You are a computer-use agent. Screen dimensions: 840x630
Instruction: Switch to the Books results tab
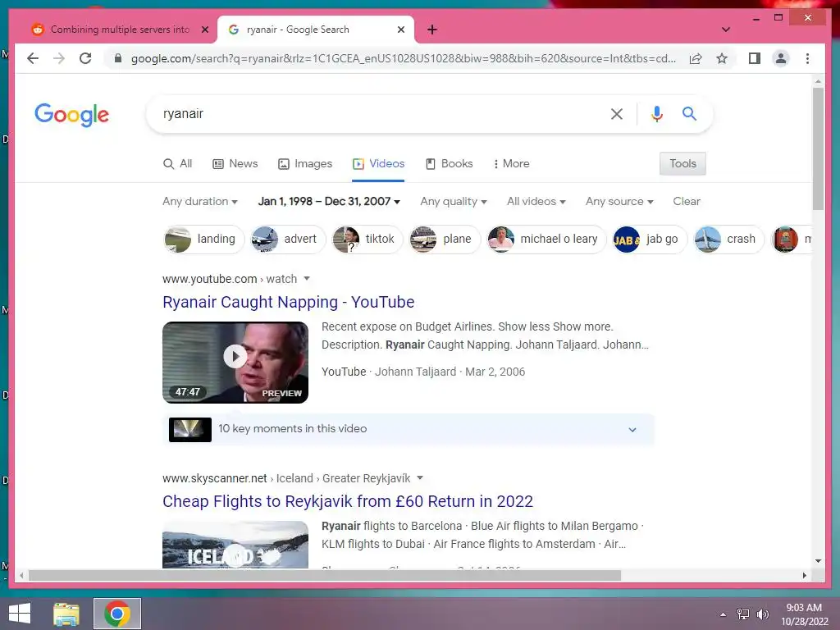click(x=449, y=163)
